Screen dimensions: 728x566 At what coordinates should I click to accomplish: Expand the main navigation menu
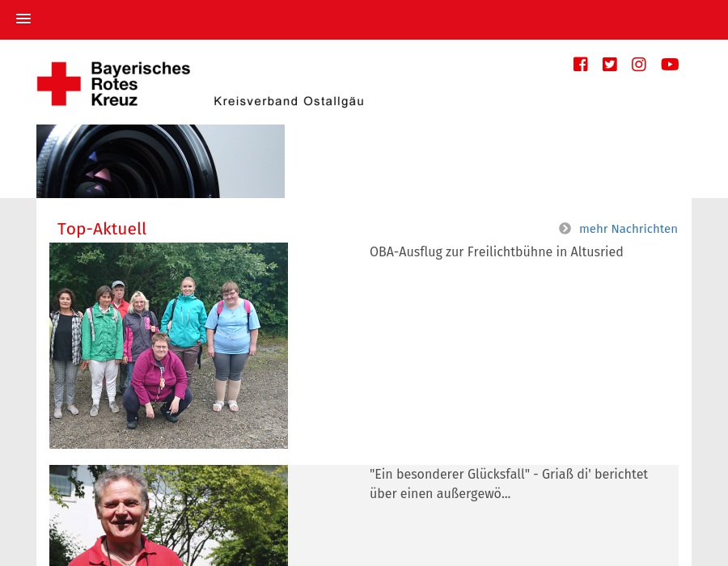[x=23, y=19]
